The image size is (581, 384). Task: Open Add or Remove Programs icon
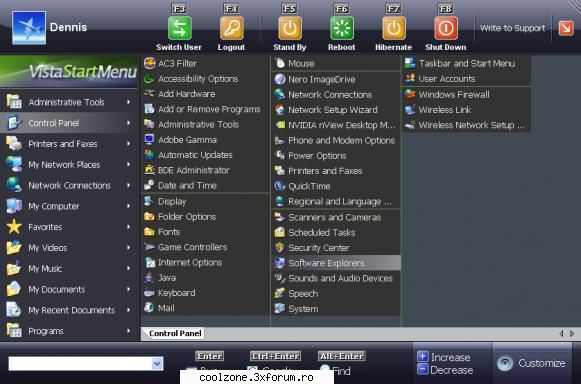click(x=149, y=109)
